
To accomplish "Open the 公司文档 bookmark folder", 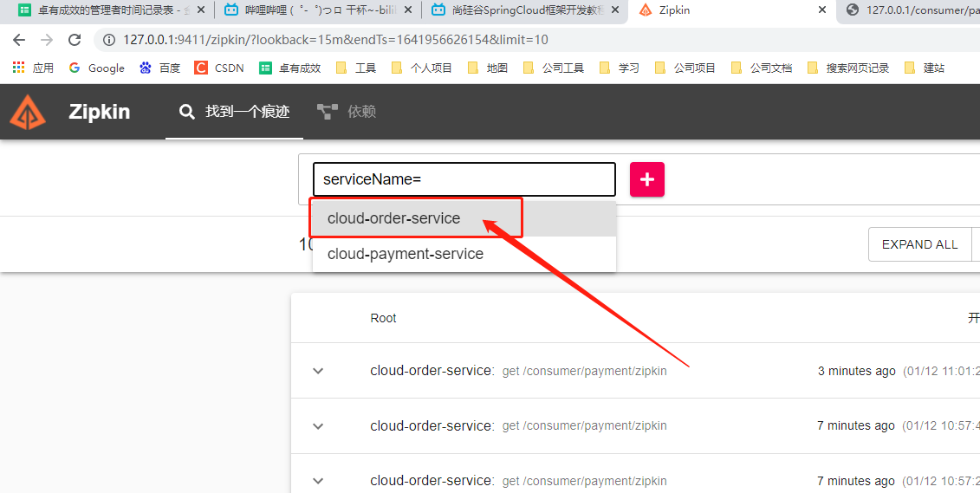I will (762, 68).
